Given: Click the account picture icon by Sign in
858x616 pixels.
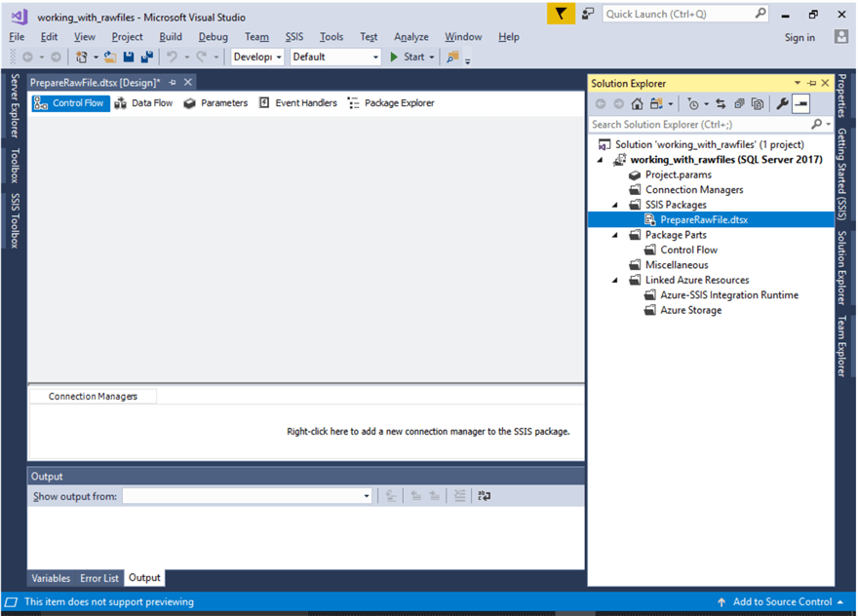Looking at the screenshot, I should pos(841,37).
